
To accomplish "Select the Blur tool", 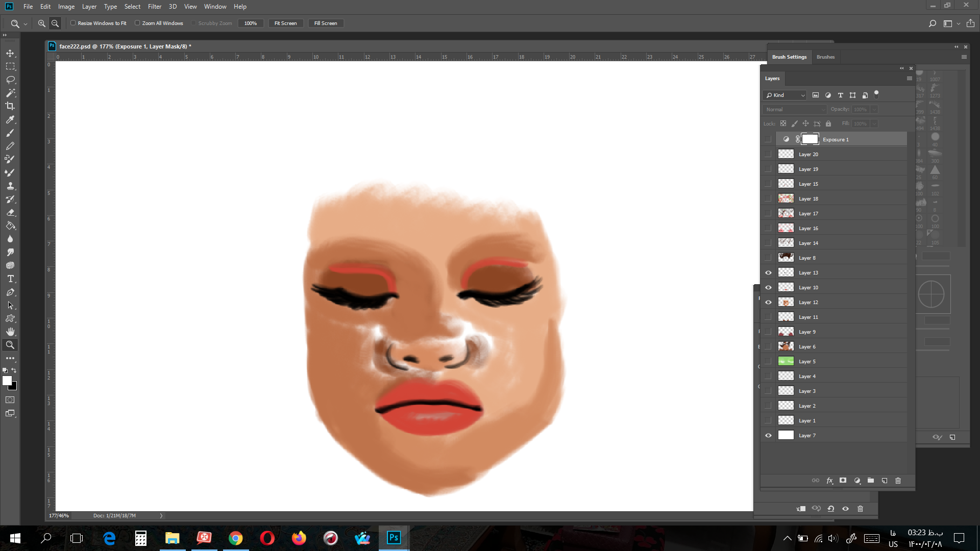I will click(10, 239).
